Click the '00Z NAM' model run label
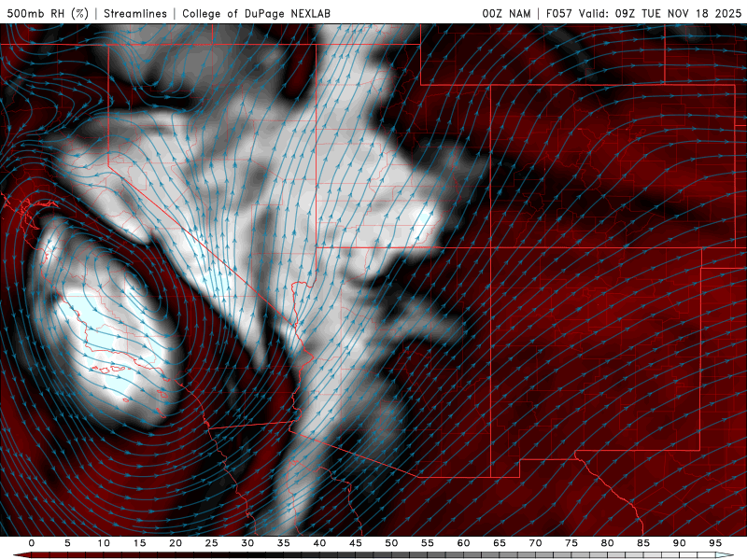The image size is (747, 560). tap(506, 13)
